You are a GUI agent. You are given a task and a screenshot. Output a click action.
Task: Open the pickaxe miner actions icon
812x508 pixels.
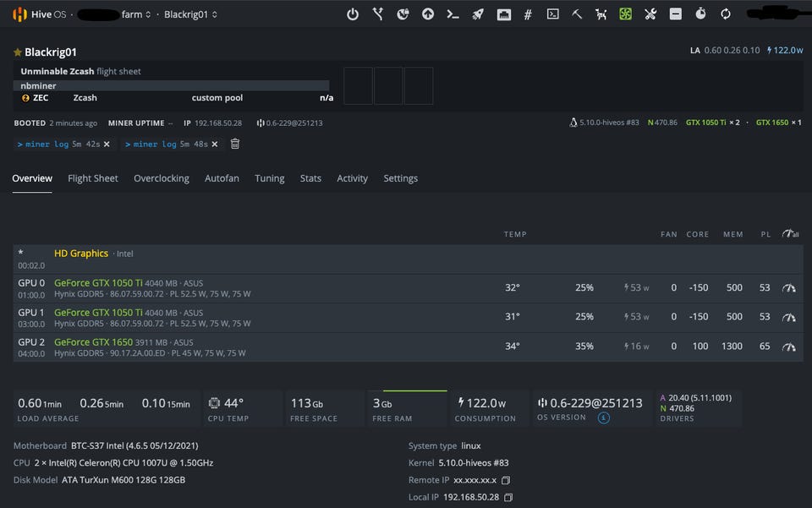tap(577, 14)
